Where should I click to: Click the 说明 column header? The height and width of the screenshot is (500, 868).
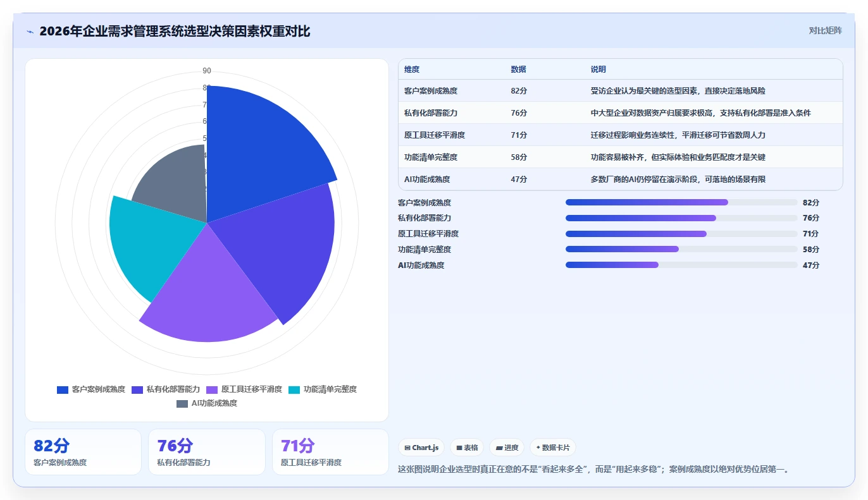598,70
